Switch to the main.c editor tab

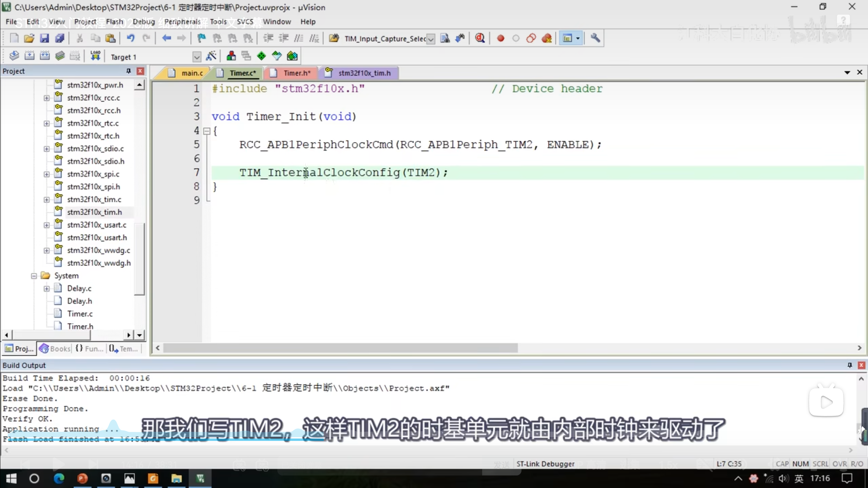[192, 73]
